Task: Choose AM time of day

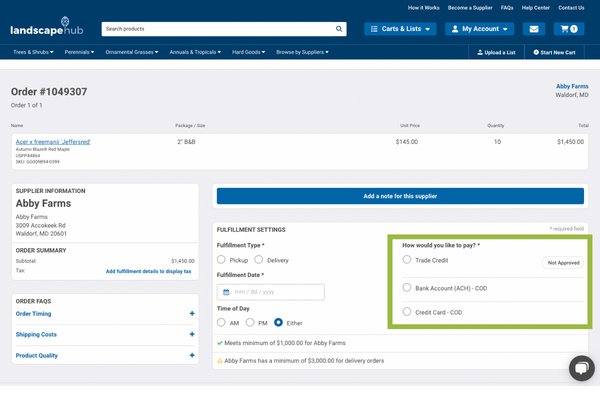Action: [221, 322]
